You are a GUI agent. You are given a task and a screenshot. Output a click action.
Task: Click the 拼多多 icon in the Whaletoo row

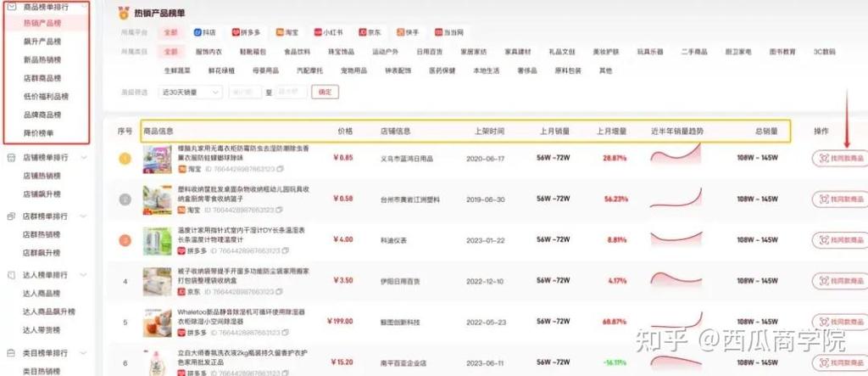181,332
